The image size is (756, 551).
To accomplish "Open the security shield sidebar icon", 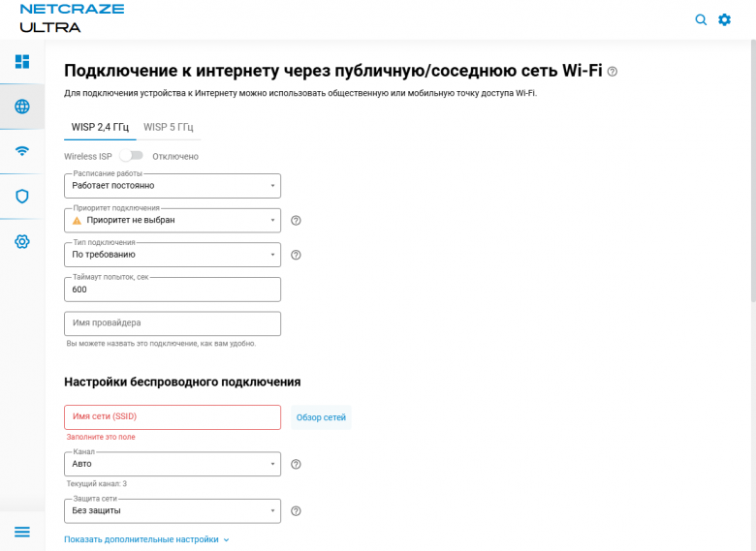I will (x=22, y=196).
